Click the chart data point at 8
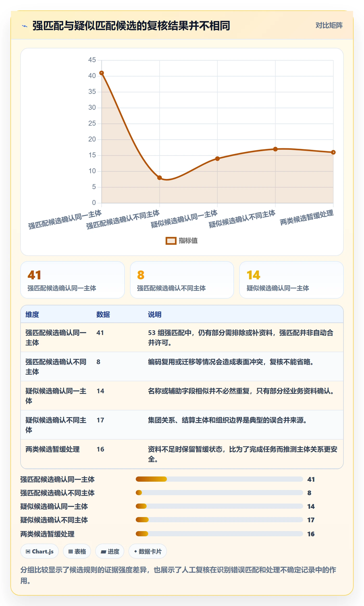 [160, 178]
